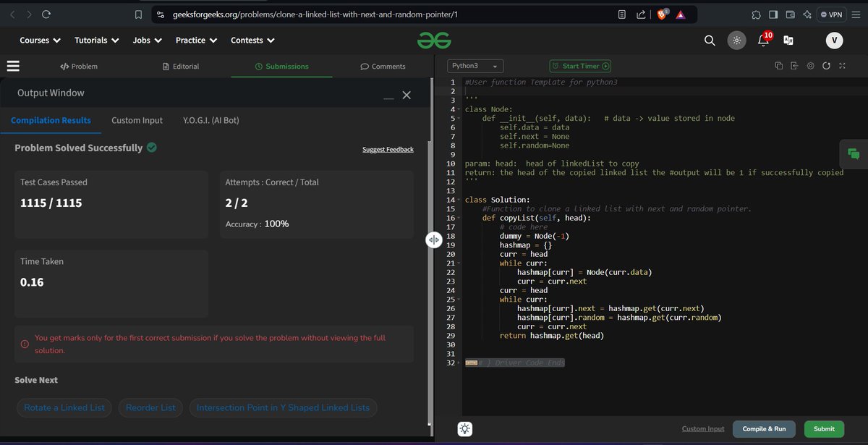
Task: Open Rotate a Linked List problem
Action: (x=64, y=407)
